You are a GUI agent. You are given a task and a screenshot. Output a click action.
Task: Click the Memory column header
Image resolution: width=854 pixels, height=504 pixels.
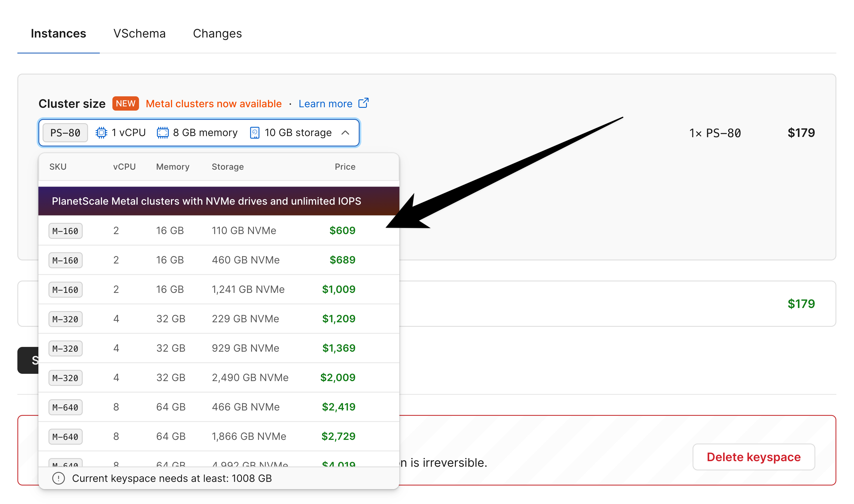click(x=173, y=167)
